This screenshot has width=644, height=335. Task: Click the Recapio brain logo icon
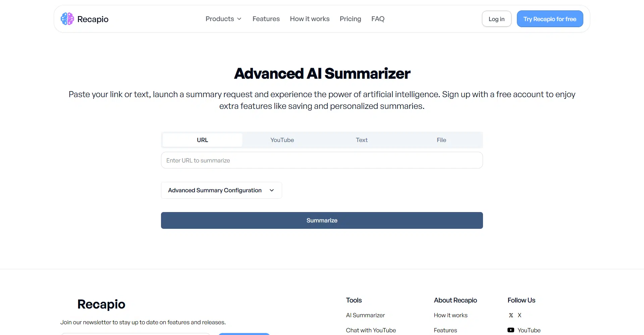coord(67,19)
